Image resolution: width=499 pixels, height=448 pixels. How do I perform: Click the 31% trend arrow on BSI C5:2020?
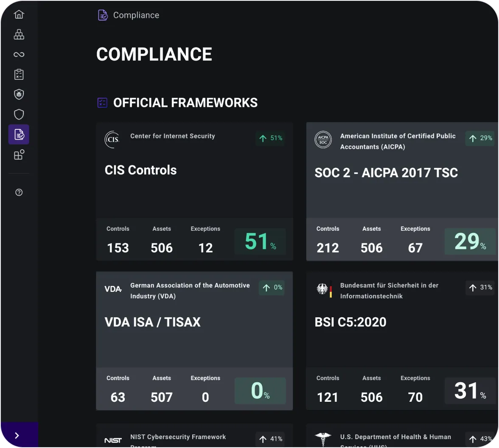point(480,288)
